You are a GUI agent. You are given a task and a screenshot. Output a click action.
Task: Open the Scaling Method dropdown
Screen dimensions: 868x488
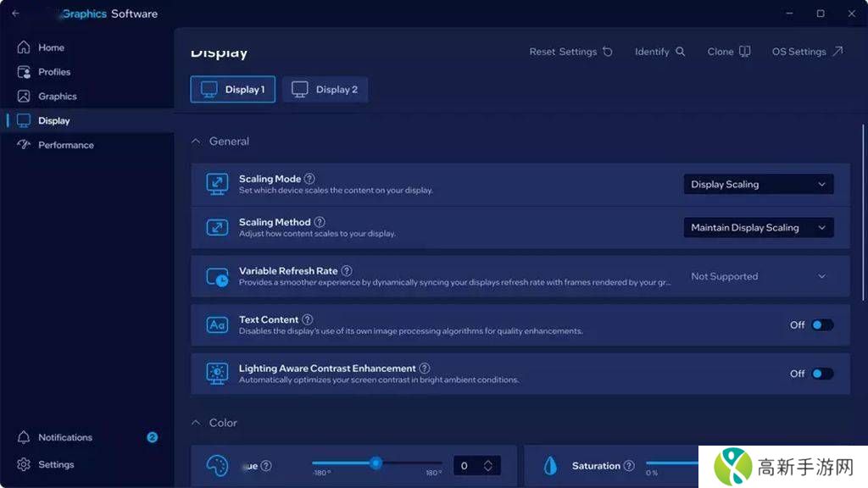[758, 228]
